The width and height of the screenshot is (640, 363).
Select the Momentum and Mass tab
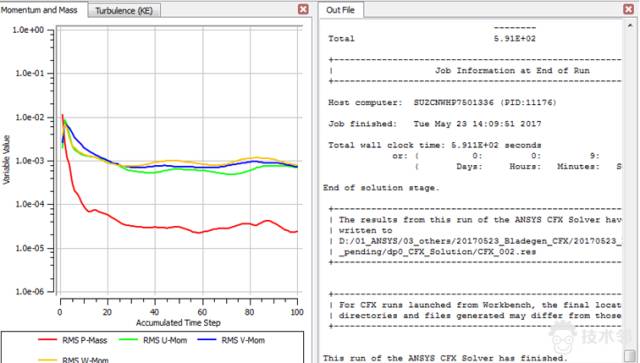[39, 10]
